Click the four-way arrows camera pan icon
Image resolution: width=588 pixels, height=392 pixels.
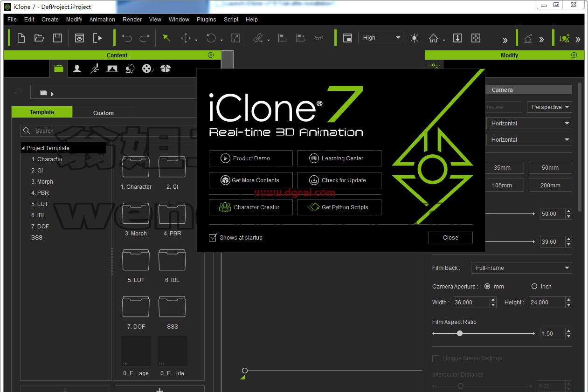[476, 38]
